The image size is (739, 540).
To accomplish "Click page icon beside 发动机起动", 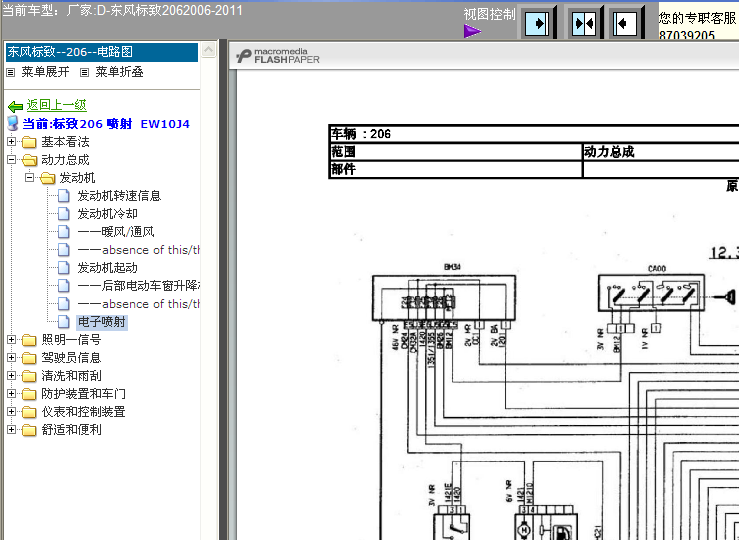I will [64, 268].
